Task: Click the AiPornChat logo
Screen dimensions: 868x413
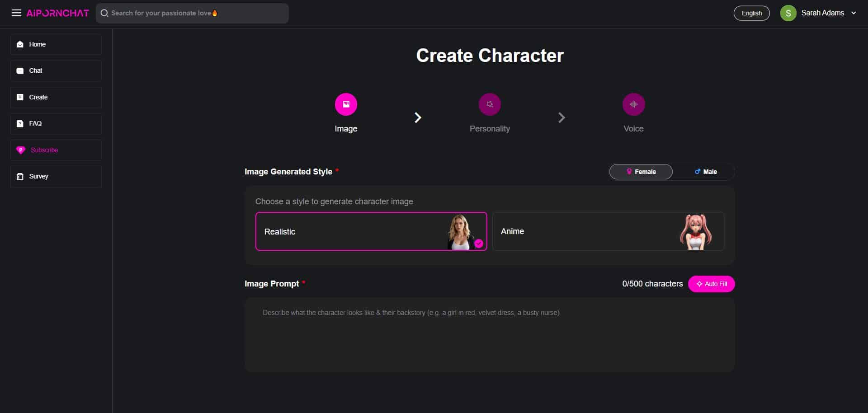Action: click(57, 13)
